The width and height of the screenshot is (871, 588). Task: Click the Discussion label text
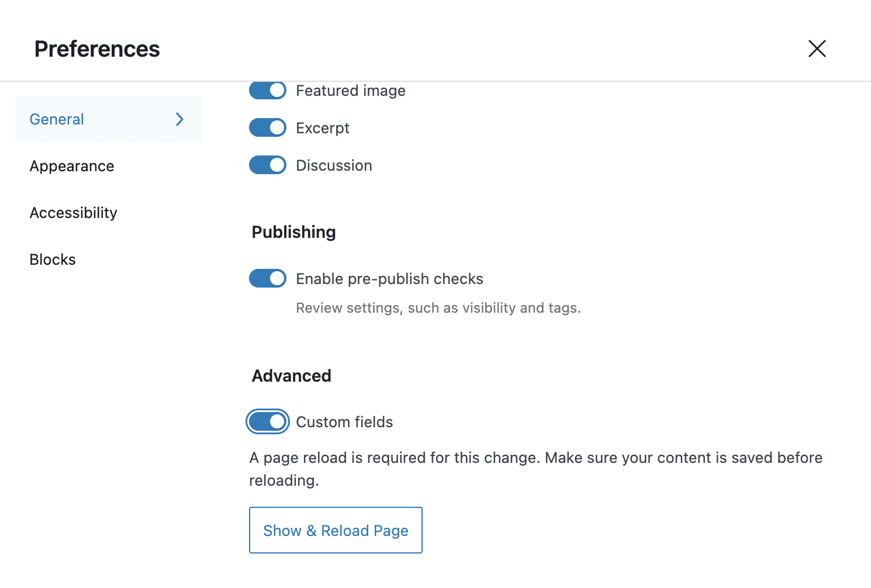334,165
